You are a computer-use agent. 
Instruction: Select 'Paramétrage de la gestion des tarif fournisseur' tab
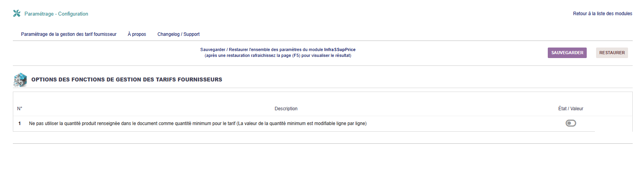point(69,34)
